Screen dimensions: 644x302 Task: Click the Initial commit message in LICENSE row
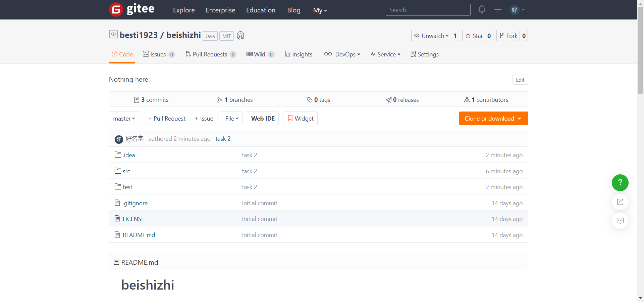260,219
